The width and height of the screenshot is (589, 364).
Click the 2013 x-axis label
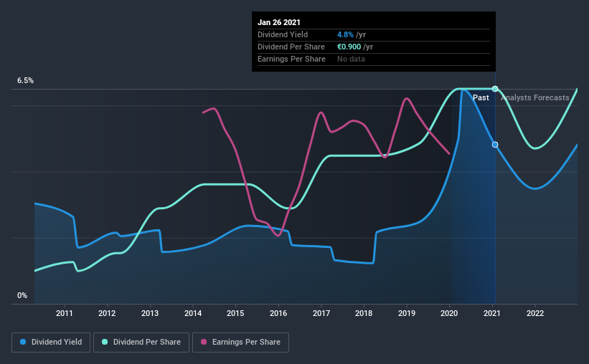pyautogui.click(x=150, y=313)
